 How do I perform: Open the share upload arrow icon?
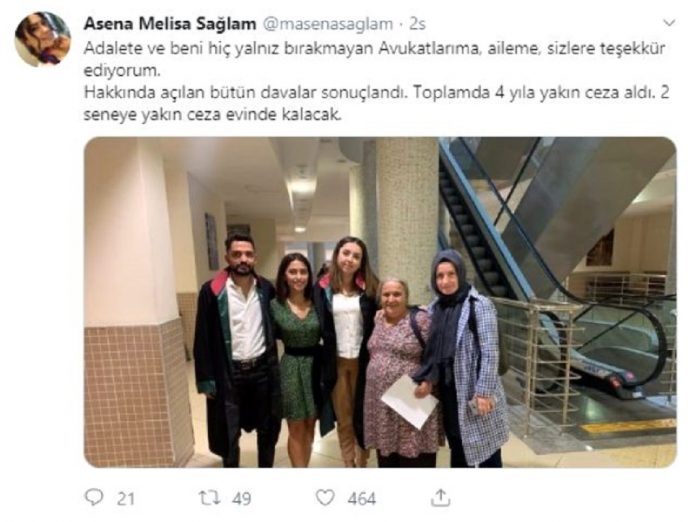pyautogui.click(x=440, y=497)
